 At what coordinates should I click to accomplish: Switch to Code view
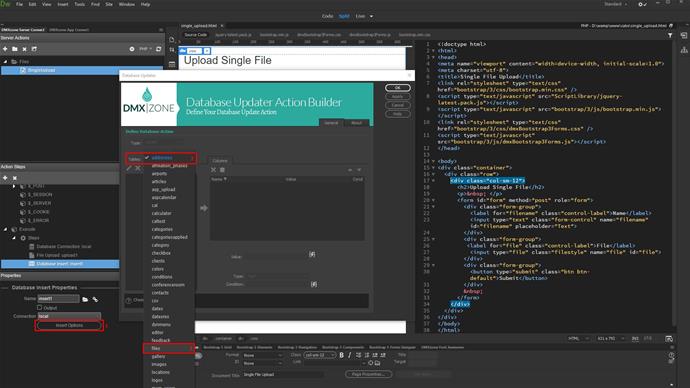(327, 16)
